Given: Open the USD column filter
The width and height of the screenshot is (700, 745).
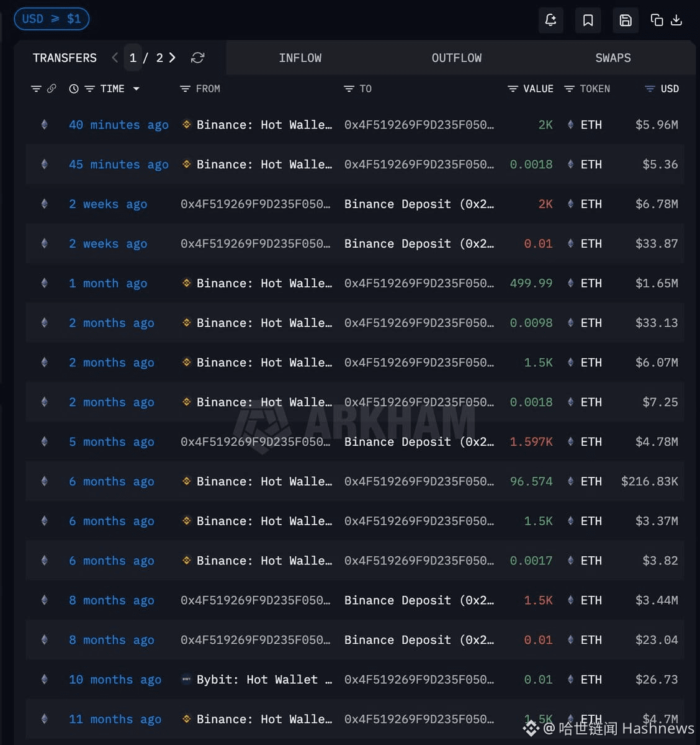Looking at the screenshot, I should [x=650, y=89].
